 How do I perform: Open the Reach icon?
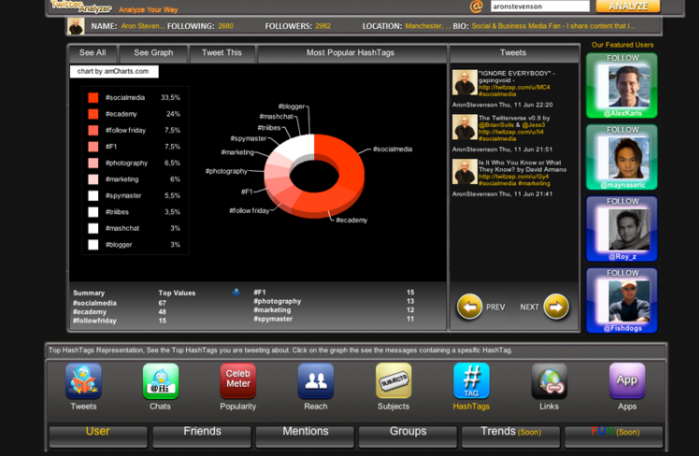coord(316,381)
